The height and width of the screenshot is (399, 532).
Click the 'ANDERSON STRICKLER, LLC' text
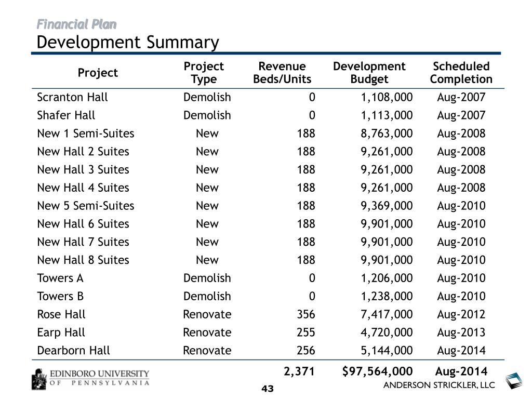click(x=439, y=385)
